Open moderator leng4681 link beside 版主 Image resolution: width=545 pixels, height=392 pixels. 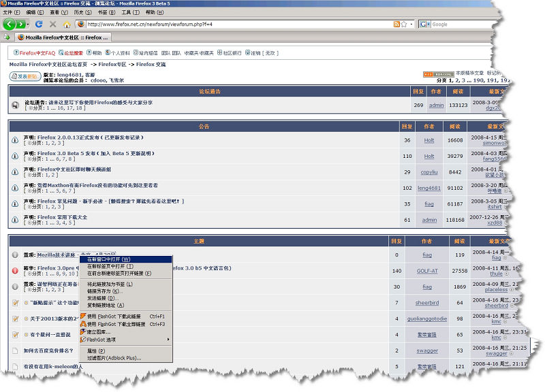pyautogui.click(x=69, y=75)
